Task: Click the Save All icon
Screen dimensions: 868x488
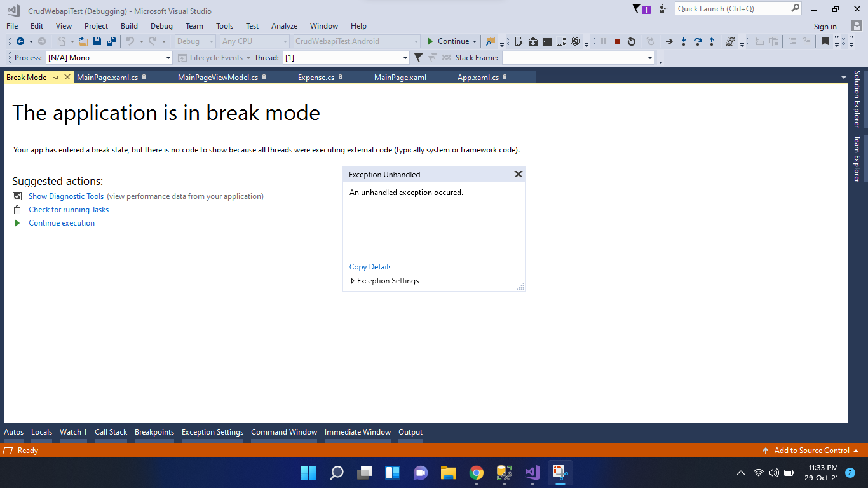Action: click(x=111, y=41)
